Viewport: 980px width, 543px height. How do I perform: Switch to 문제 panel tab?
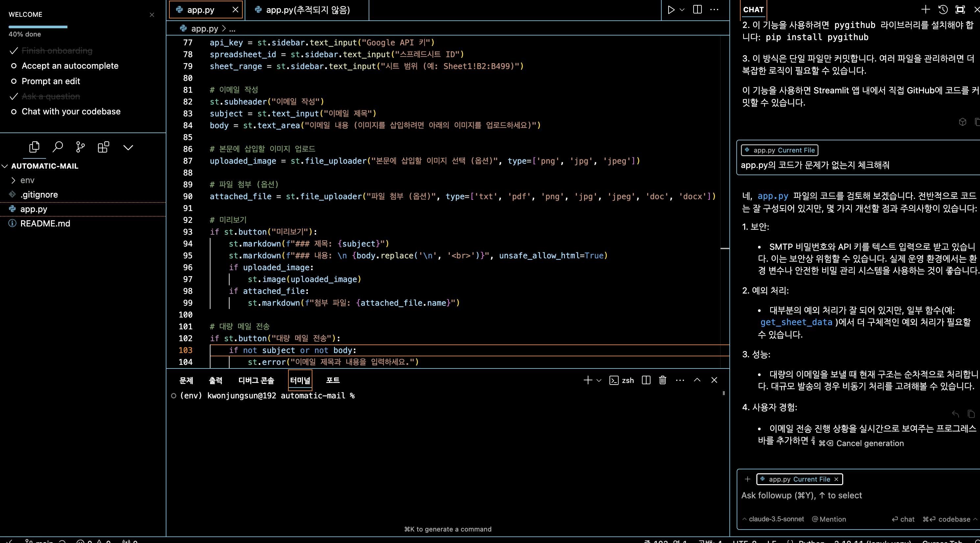[x=186, y=380]
